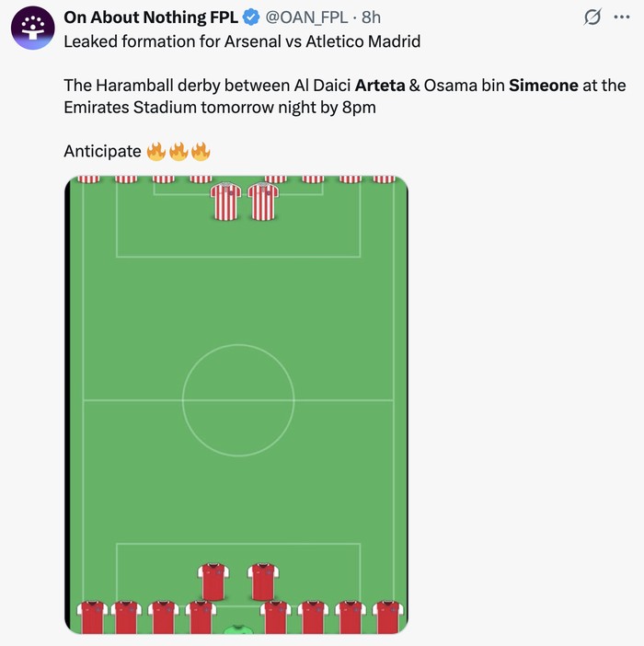644x646 pixels.
Task: Click the left Atletico striped striker jersey
Action: (225, 202)
